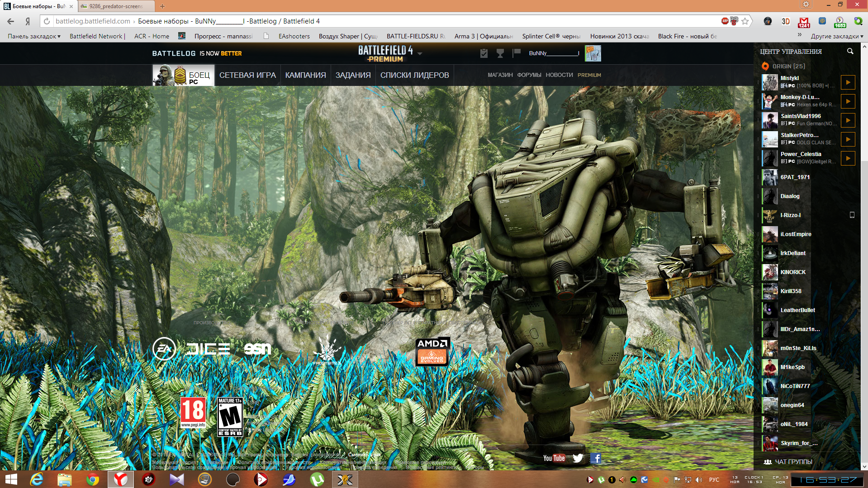Join SaintsVlad1996's server with the play button

(848, 120)
